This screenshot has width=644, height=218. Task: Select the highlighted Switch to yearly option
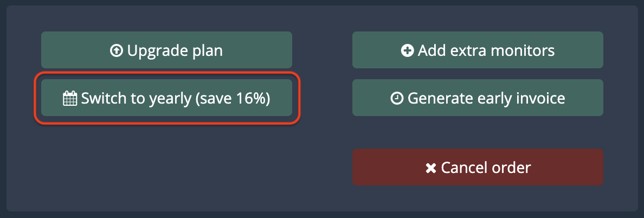166,98
